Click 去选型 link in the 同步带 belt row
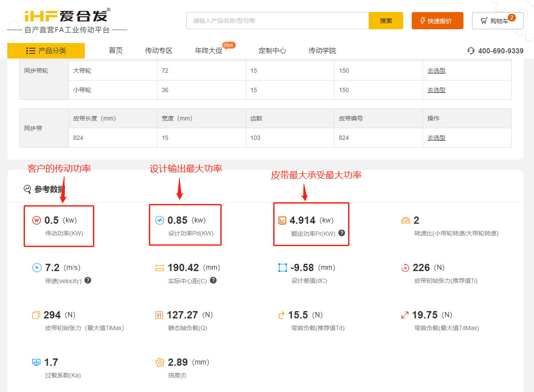The height and width of the screenshot is (392, 534). point(436,137)
